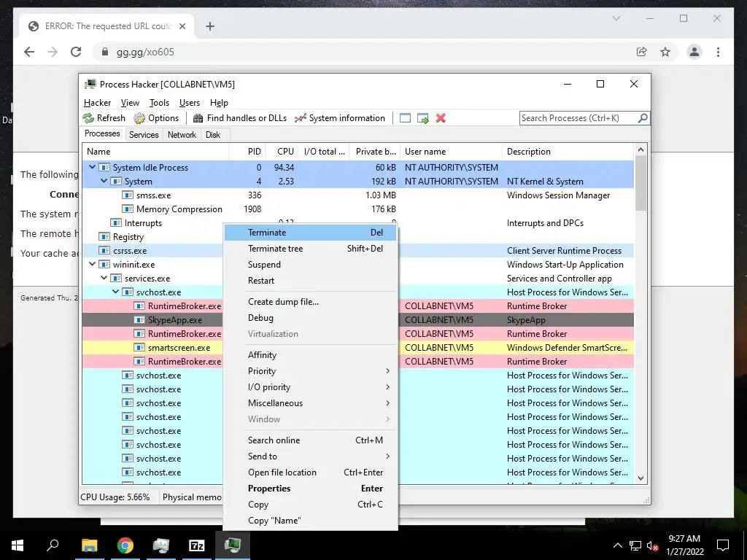
Task: Expand I/O priority submenu
Action: coord(310,387)
